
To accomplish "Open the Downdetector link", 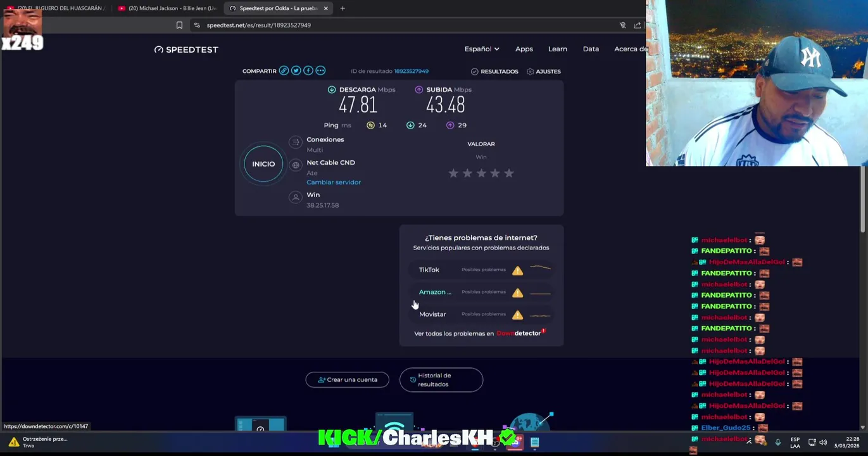I will [520, 333].
